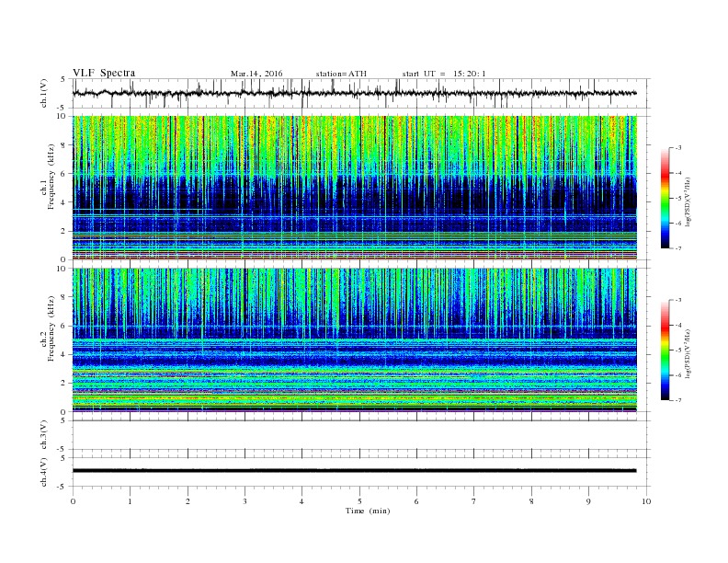728x563 pixels.
Task: Click the "VLF Spectra" plot title
Action: point(104,73)
